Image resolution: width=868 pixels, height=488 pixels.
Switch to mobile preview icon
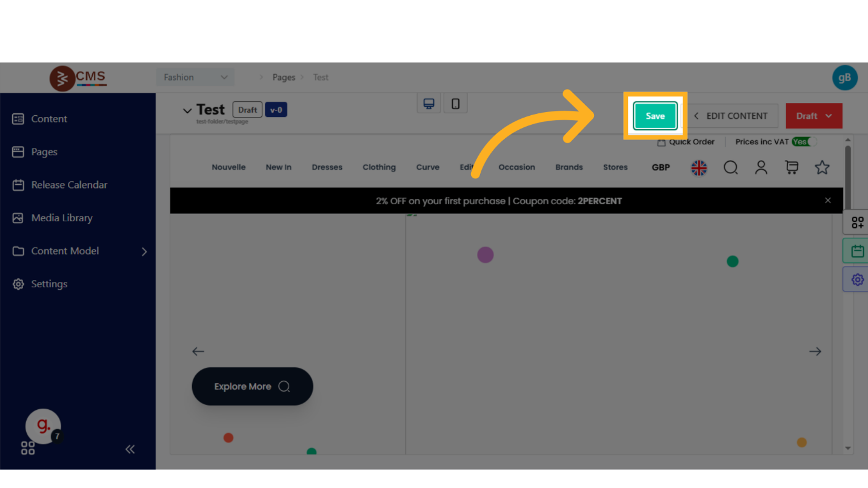pyautogui.click(x=455, y=104)
